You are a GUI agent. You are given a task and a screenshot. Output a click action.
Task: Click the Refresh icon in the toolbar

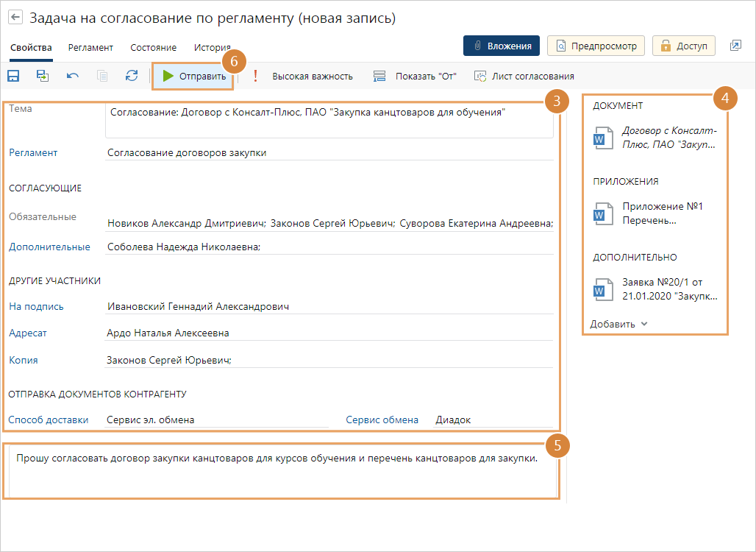132,76
